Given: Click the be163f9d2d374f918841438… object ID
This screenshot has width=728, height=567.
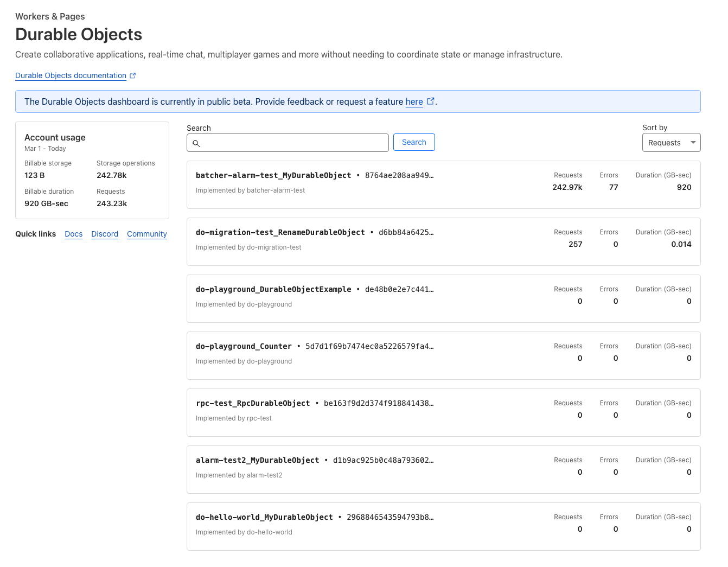Looking at the screenshot, I should (379, 403).
